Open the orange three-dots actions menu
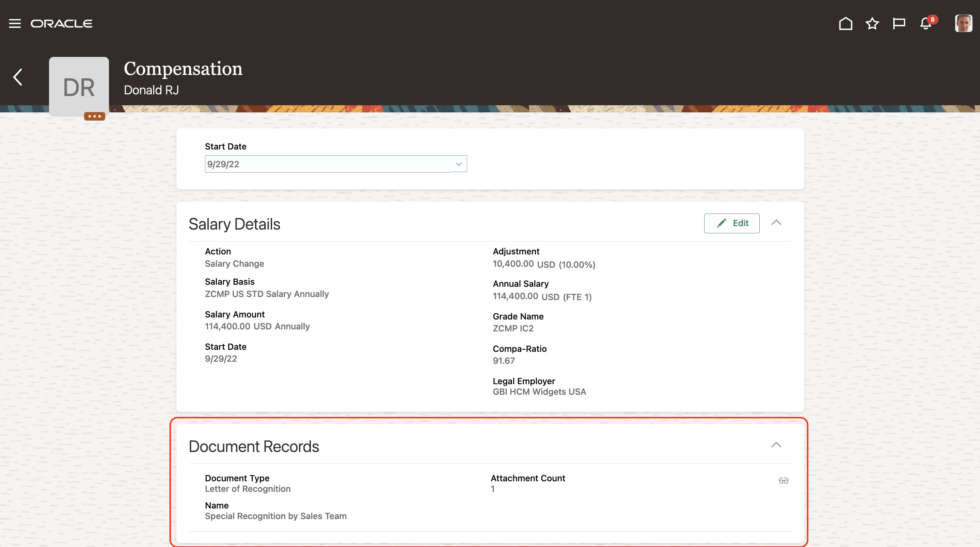The image size is (980, 547). (x=94, y=116)
